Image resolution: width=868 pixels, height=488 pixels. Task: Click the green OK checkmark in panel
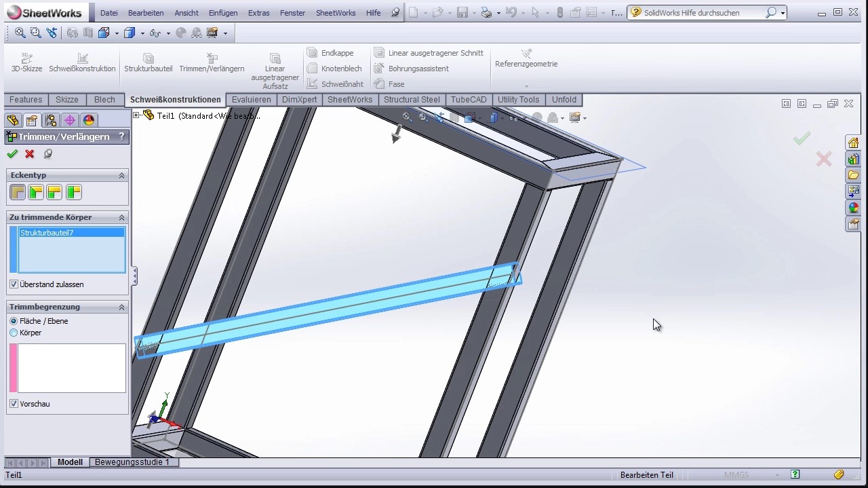tap(12, 154)
